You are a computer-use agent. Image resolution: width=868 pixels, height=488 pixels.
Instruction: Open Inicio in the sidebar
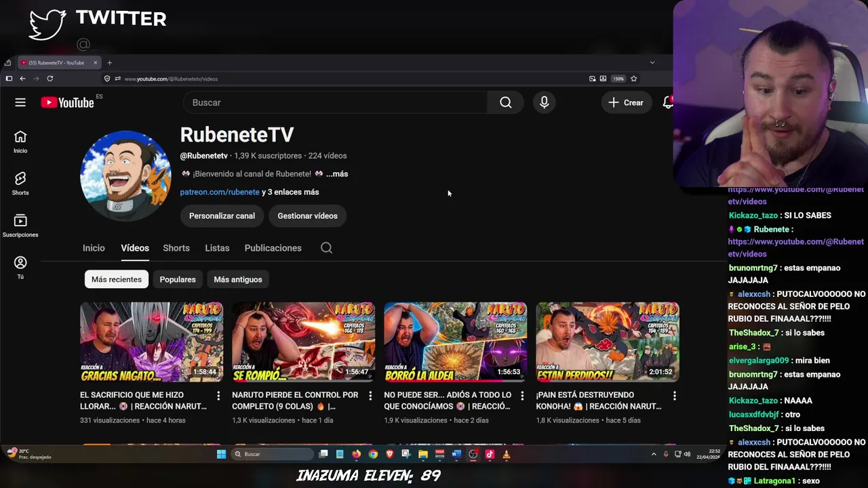click(x=20, y=142)
